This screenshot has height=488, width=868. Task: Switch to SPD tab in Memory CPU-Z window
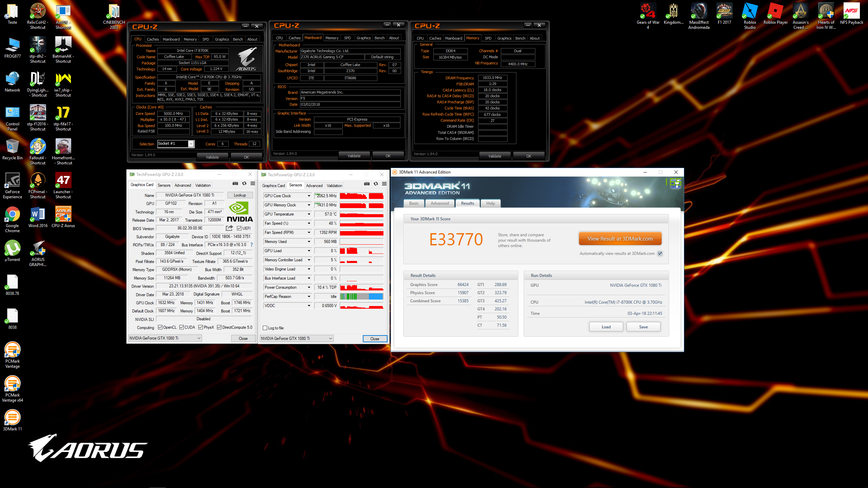pyautogui.click(x=488, y=38)
